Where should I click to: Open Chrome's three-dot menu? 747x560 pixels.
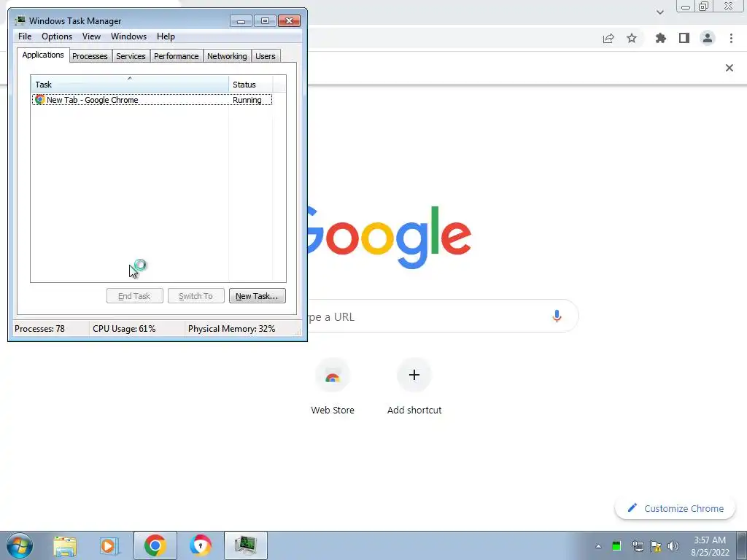(x=731, y=38)
